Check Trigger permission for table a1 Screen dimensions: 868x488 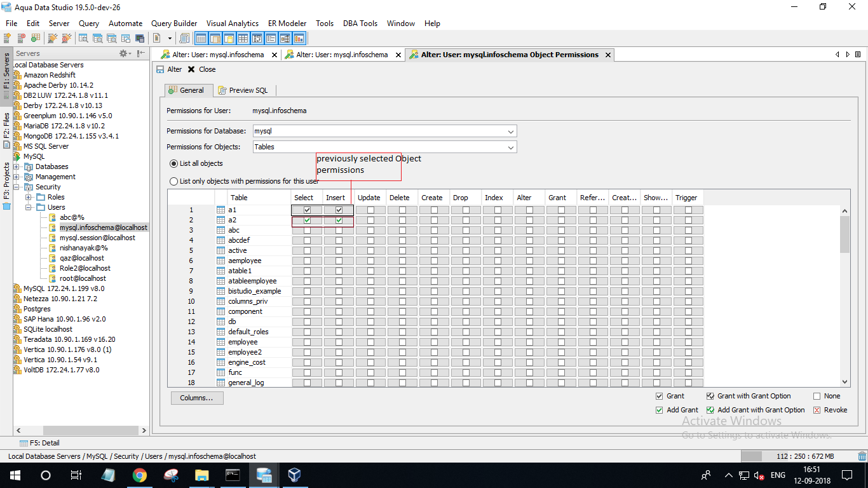689,210
